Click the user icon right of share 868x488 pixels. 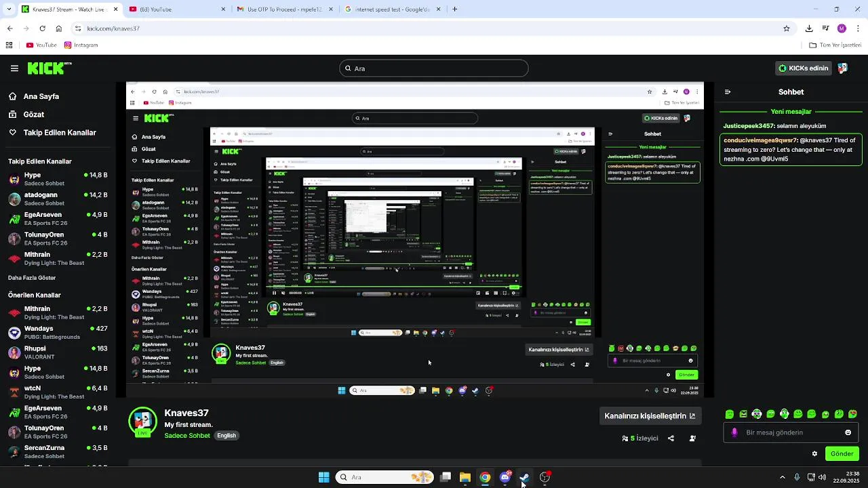[692, 439]
